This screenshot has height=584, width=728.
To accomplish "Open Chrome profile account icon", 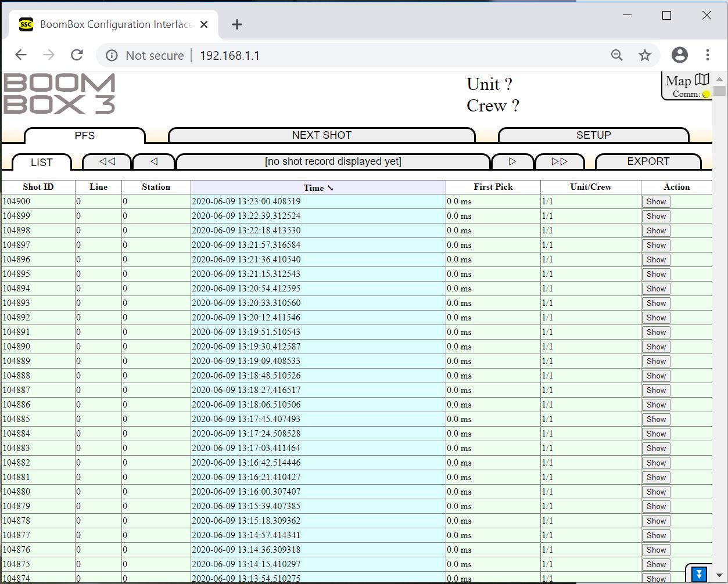I will tap(679, 55).
